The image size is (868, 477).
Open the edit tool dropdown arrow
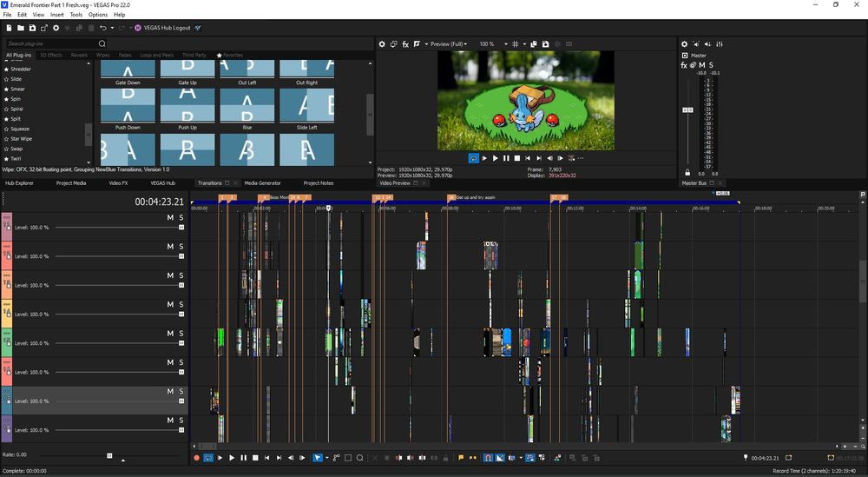(326, 458)
